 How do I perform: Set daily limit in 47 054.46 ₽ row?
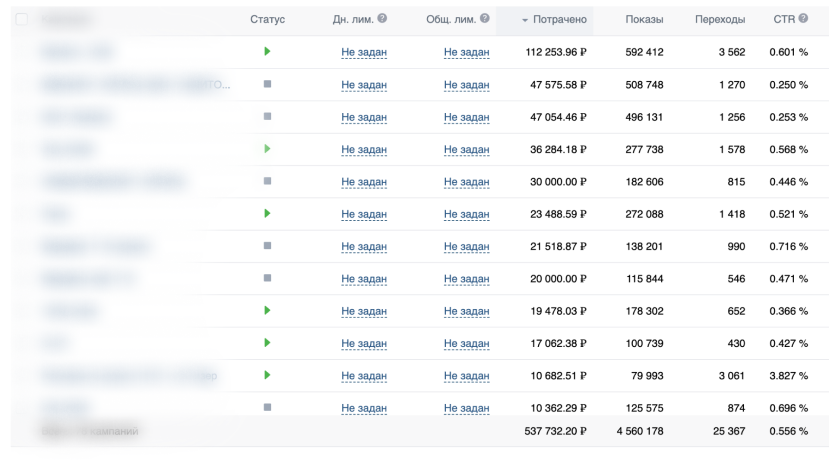click(x=364, y=117)
